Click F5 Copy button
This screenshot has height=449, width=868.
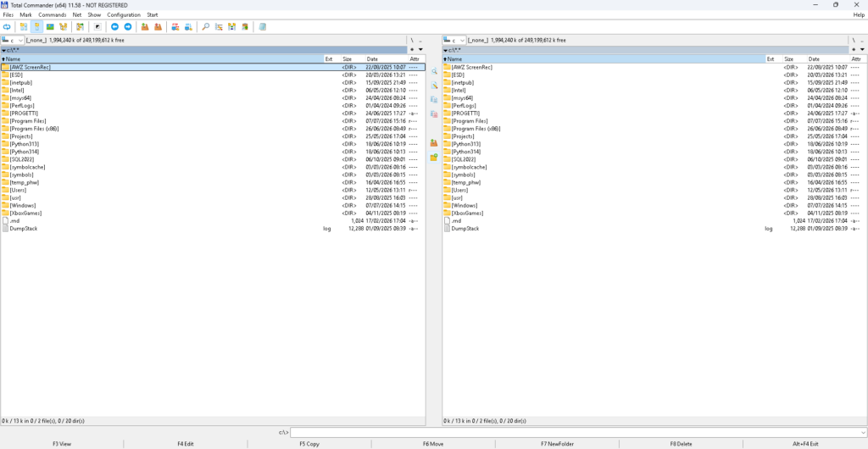[x=309, y=443]
